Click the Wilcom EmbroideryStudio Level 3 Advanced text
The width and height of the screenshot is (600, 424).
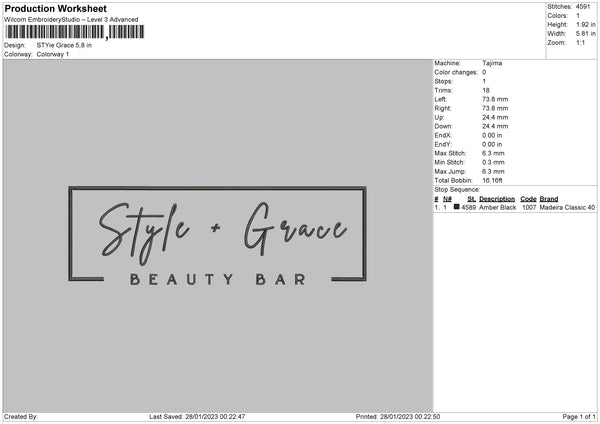[x=71, y=20]
